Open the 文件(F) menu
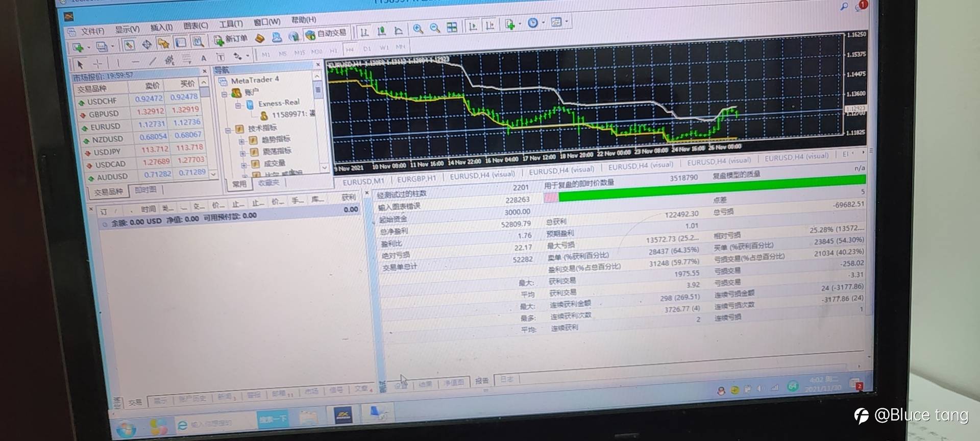The height and width of the screenshot is (441, 980). [92, 31]
